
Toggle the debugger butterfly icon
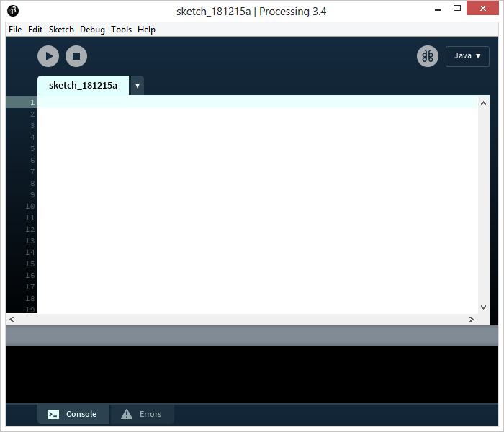click(x=428, y=56)
